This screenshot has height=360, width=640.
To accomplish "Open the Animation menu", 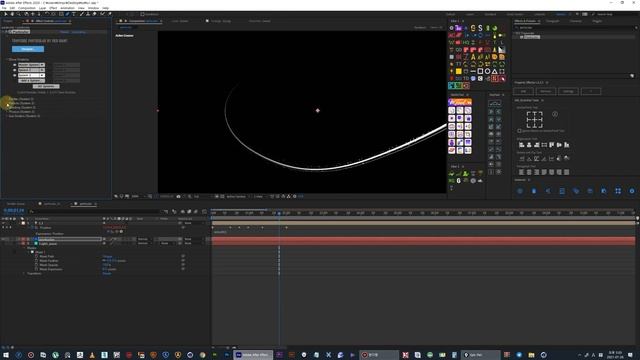I will click(x=67, y=8).
